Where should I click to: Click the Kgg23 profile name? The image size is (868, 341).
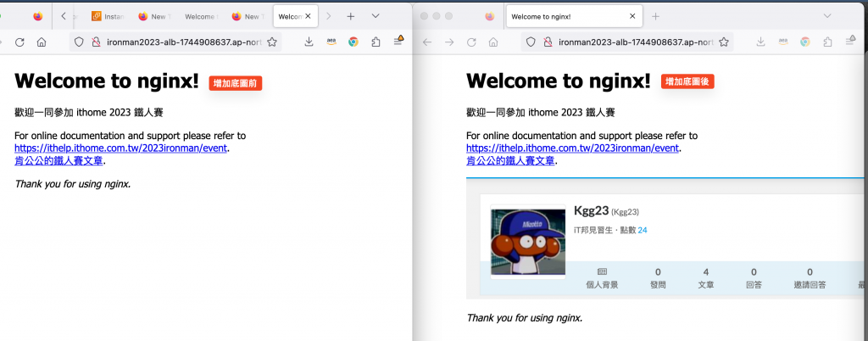coord(591,210)
